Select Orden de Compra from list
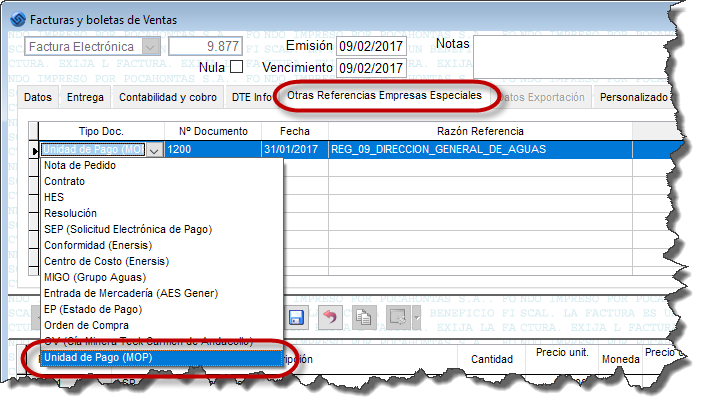 (x=162, y=325)
